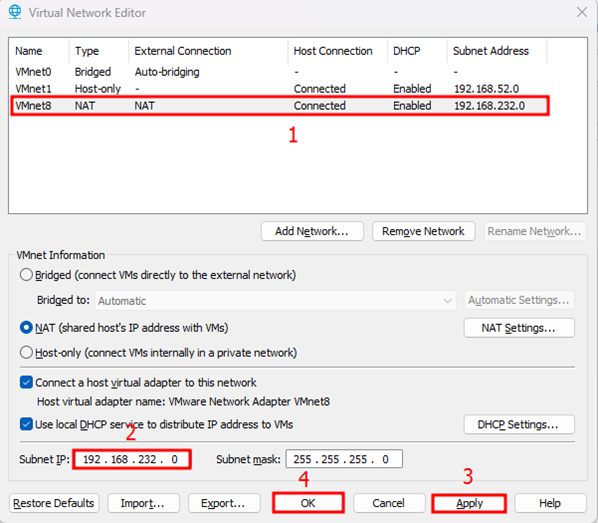Click the Auto-bridging cell of VMnet0
The image size is (598, 523).
[167, 72]
